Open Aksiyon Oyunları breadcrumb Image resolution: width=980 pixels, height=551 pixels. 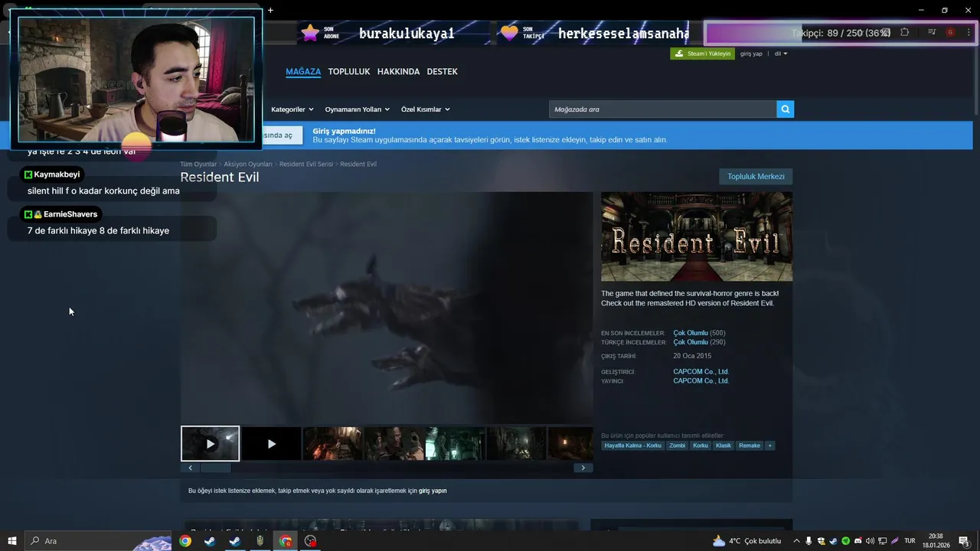(248, 164)
